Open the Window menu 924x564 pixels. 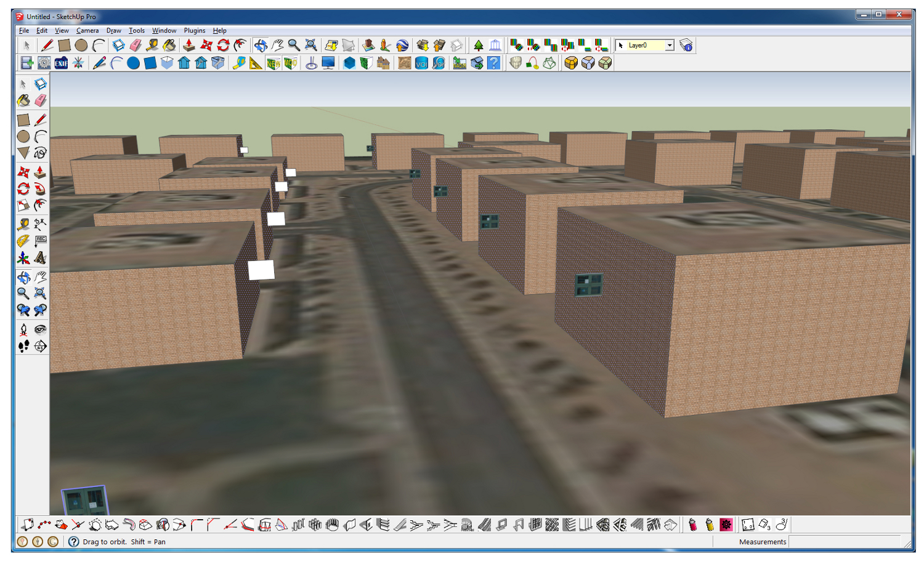point(164,30)
